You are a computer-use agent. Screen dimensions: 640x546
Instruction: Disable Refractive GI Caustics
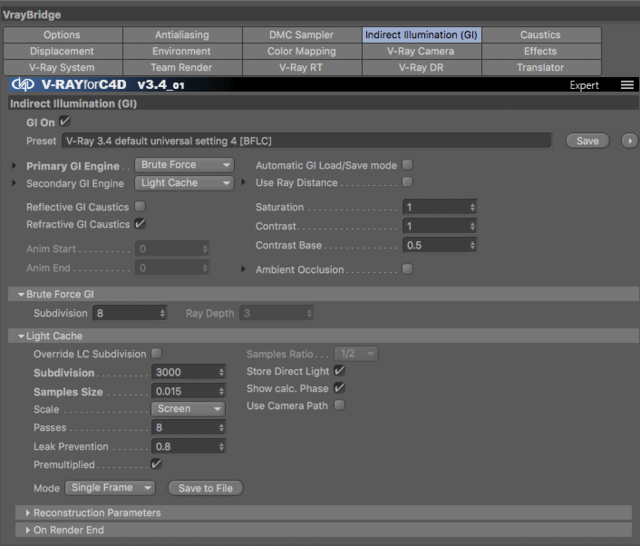pyautogui.click(x=140, y=224)
